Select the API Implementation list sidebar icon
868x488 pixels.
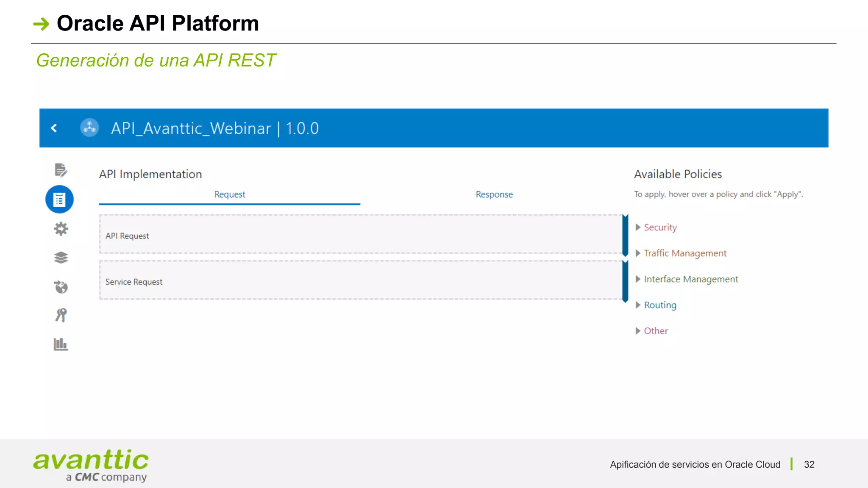(x=60, y=199)
